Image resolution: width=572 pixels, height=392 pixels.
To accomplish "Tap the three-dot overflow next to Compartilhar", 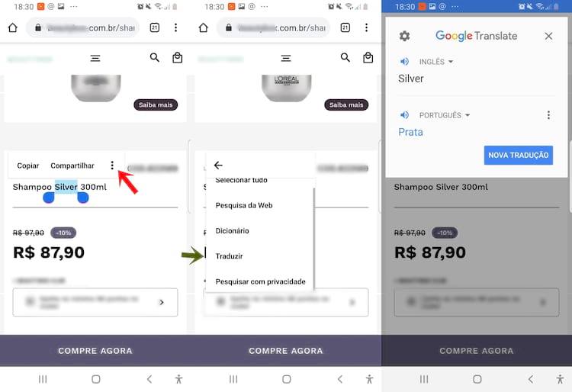I will (112, 165).
